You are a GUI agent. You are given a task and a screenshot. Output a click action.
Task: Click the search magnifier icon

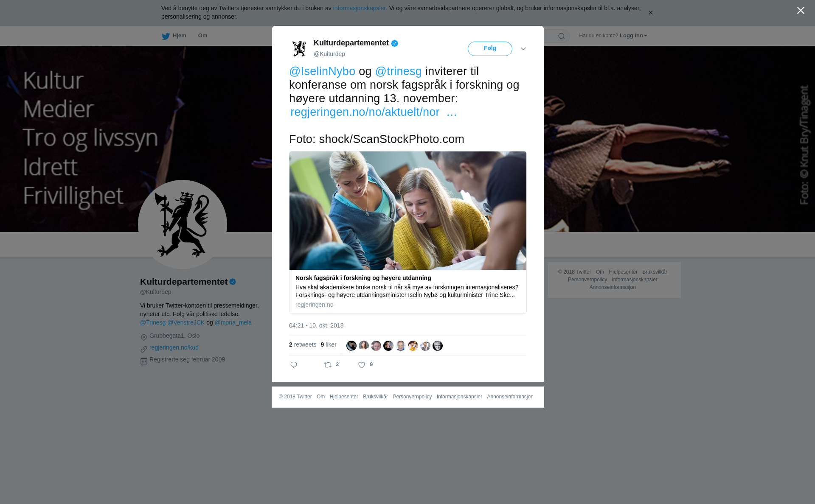click(562, 36)
